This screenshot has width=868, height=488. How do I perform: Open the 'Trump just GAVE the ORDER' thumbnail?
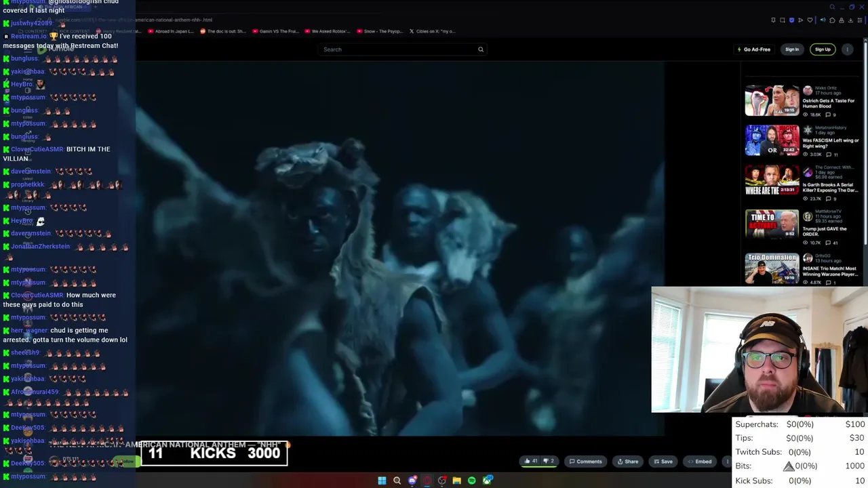tap(772, 226)
